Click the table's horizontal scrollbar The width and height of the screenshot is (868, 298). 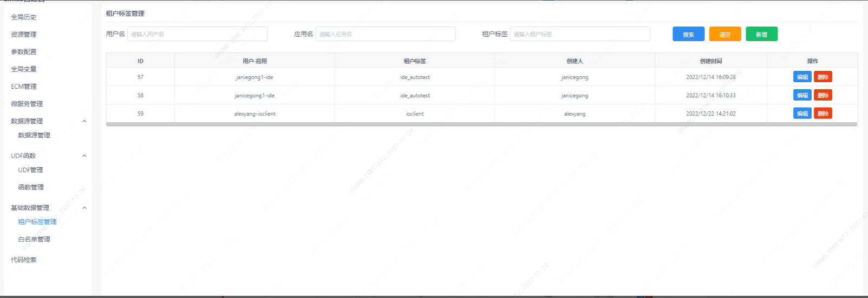(481, 124)
